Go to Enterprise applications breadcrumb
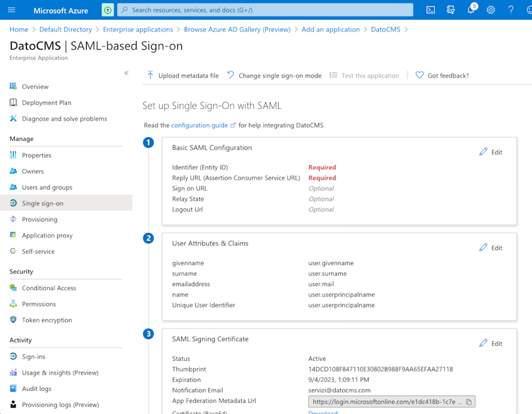This screenshot has width=532, height=414. coord(138,30)
